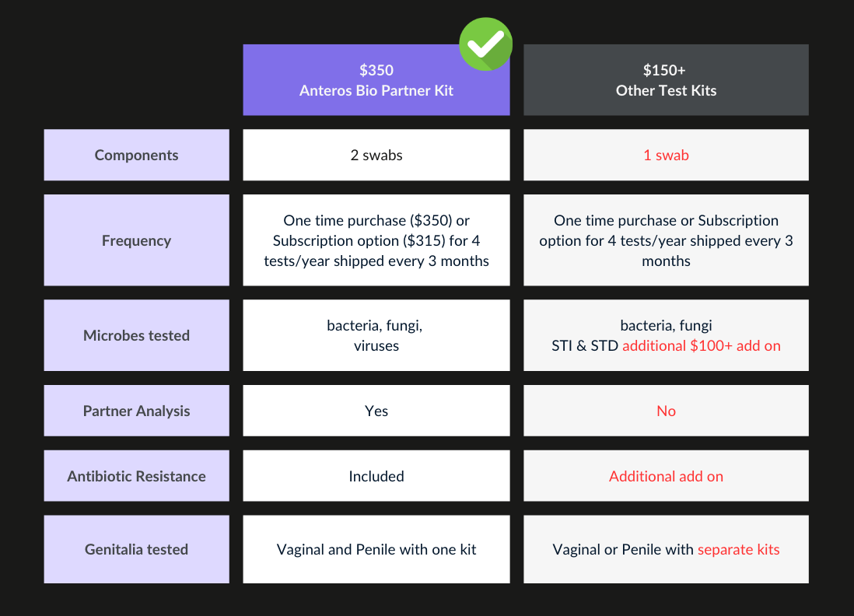Click the 'additional $100+ add on' text
Viewport: 854px width, 616px height.
coord(701,345)
